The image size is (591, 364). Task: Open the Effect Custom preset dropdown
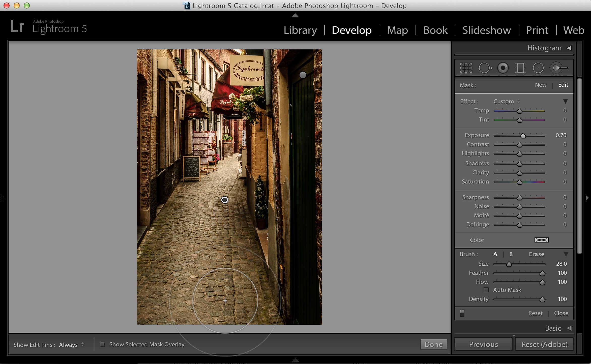click(507, 101)
